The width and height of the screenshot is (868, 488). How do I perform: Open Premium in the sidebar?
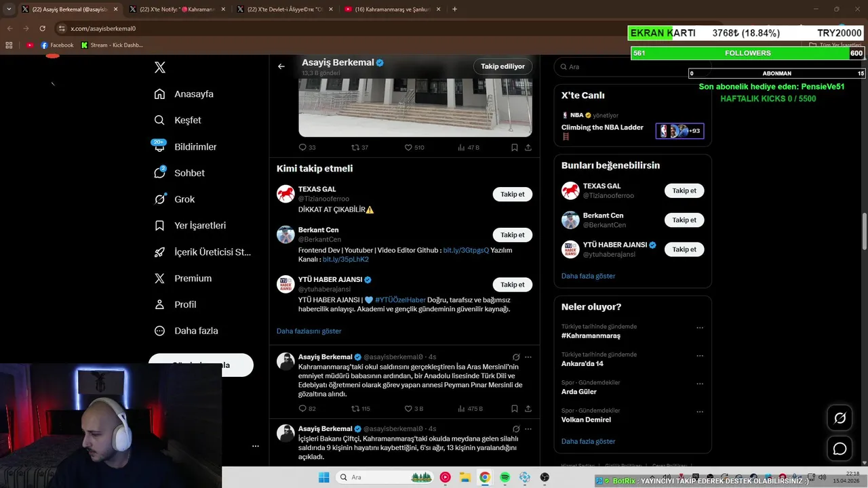(182, 279)
